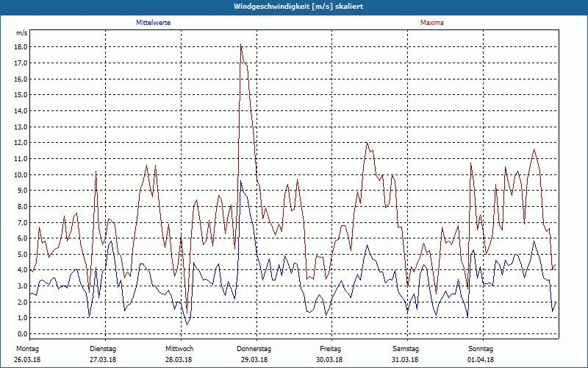Select the 6,0 y-axis value
Image resolution: width=588 pixels, height=368 pixels.
[23, 238]
